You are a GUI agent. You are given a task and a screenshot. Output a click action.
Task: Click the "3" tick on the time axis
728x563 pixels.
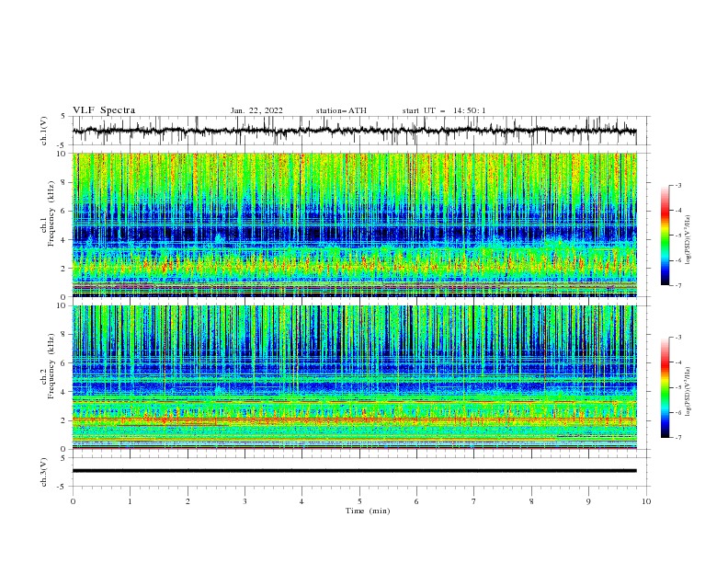(x=245, y=501)
